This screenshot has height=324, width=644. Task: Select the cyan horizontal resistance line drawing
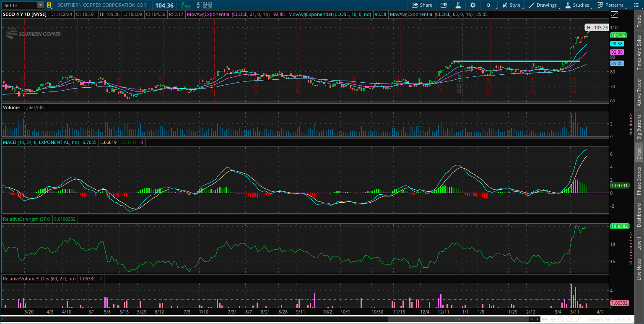point(516,61)
